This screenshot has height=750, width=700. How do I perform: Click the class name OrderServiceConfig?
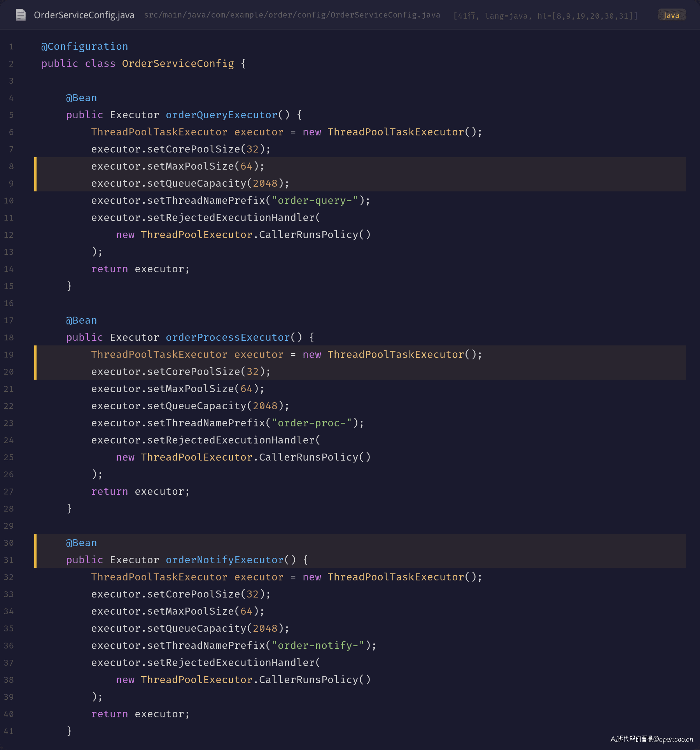pyautogui.click(x=178, y=63)
